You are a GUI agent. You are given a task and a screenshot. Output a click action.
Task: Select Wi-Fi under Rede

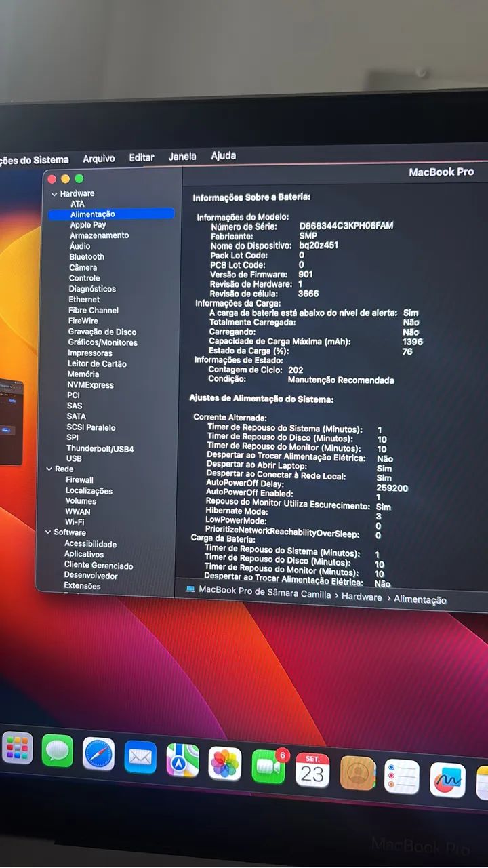click(x=75, y=522)
